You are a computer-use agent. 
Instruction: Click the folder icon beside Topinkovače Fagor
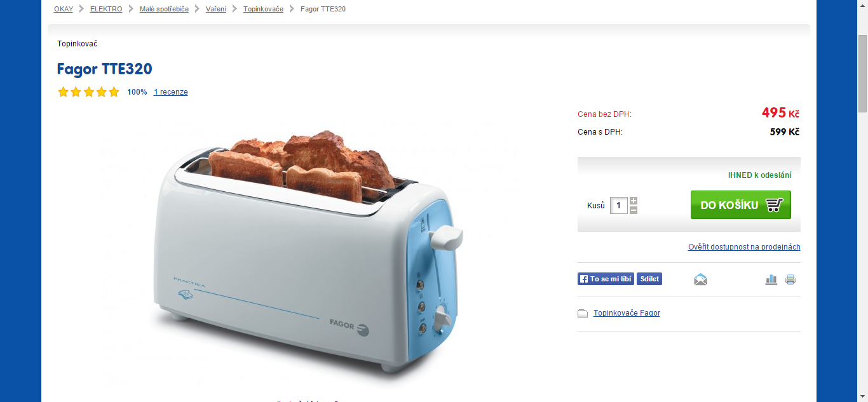pyautogui.click(x=583, y=313)
